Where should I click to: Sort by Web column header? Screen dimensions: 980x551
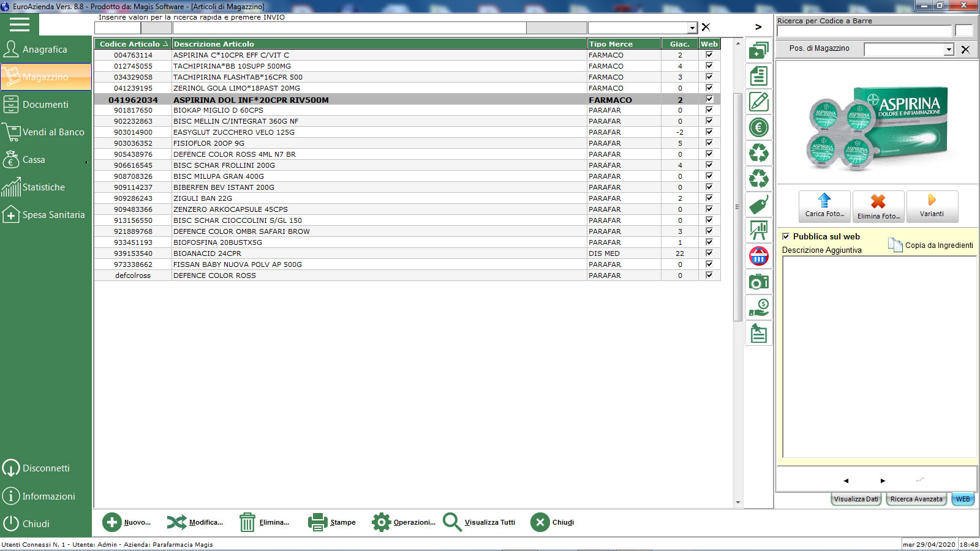(709, 44)
